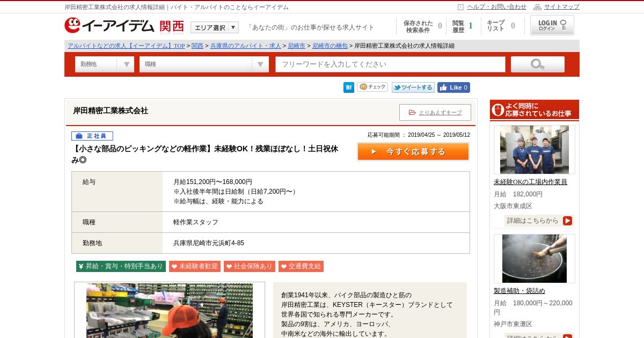Image resolution: width=644 pixels, height=338 pixels.
Task: Open the キープリスト keep list
Action: 501,26
